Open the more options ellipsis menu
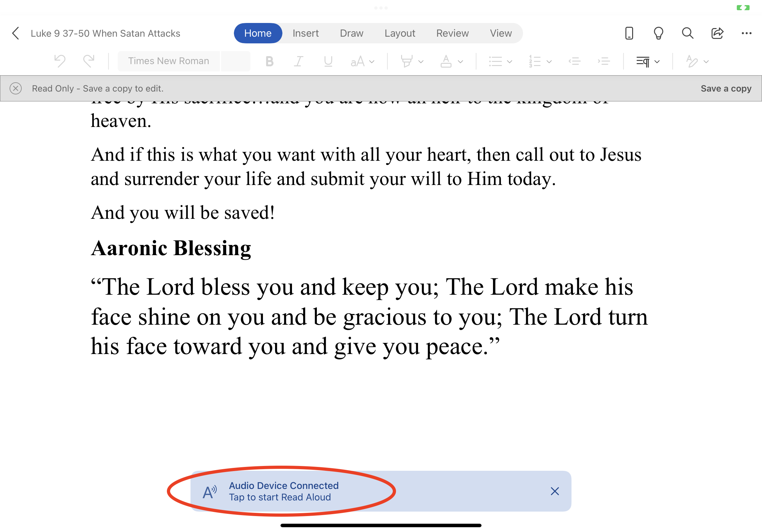This screenshot has width=762, height=532. 746,33
